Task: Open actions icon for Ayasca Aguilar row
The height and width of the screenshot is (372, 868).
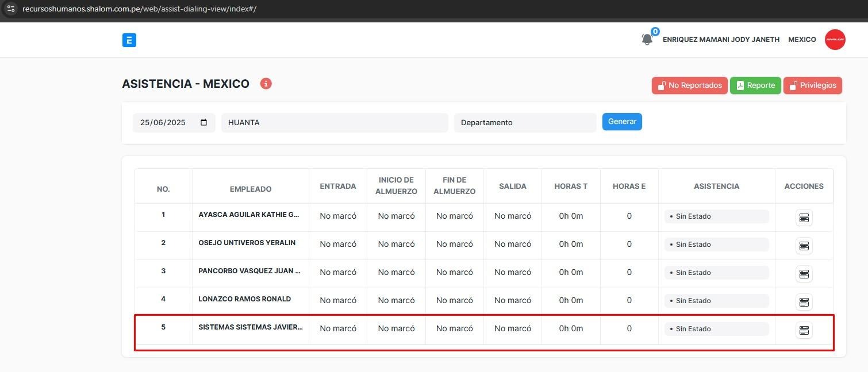Action: tap(804, 218)
